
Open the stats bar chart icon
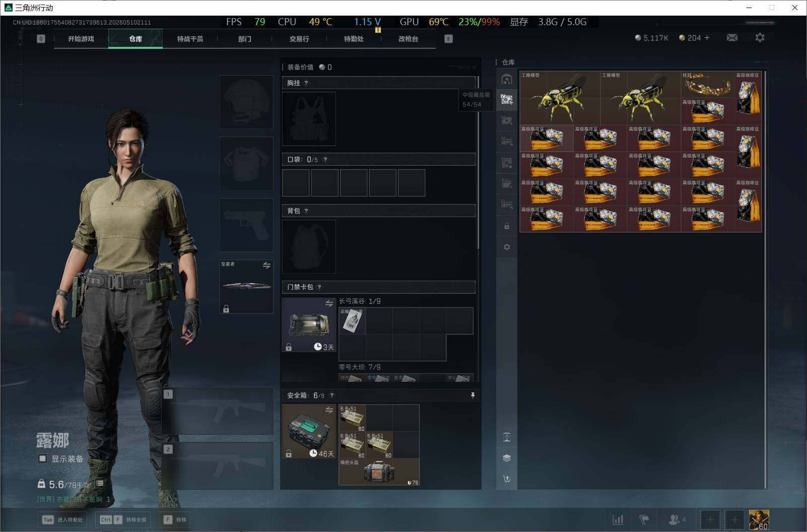pyautogui.click(x=618, y=519)
